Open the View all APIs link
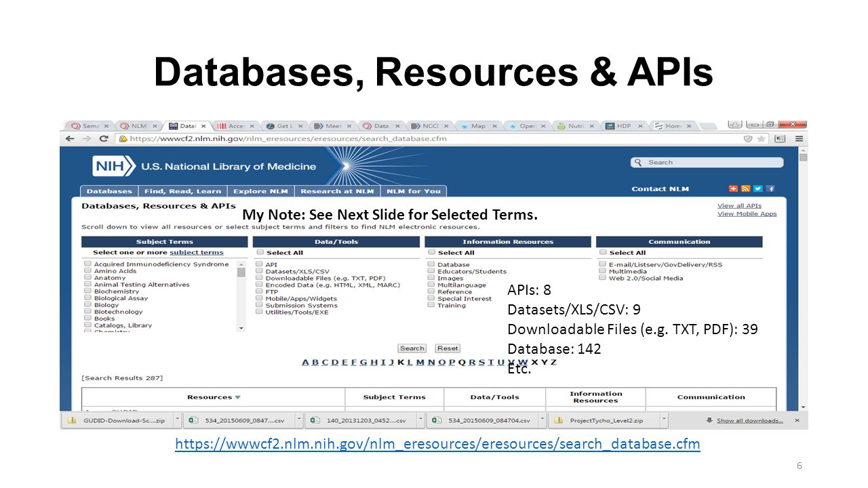The height and width of the screenshot is (488, 868). point(739,205)
